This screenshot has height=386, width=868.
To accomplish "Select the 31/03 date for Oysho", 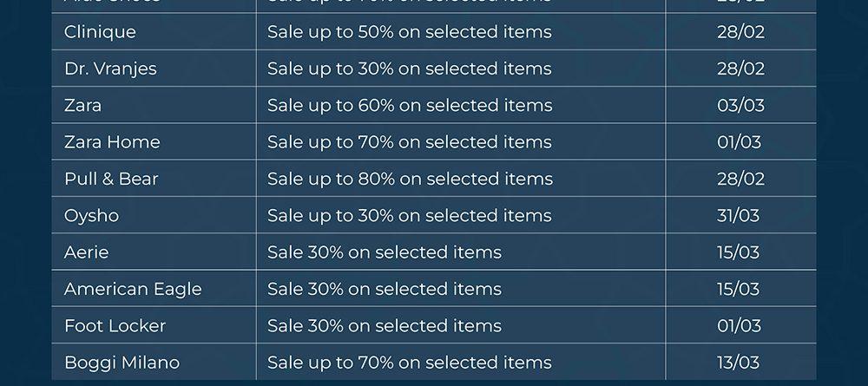I will [x=738, y=215].
